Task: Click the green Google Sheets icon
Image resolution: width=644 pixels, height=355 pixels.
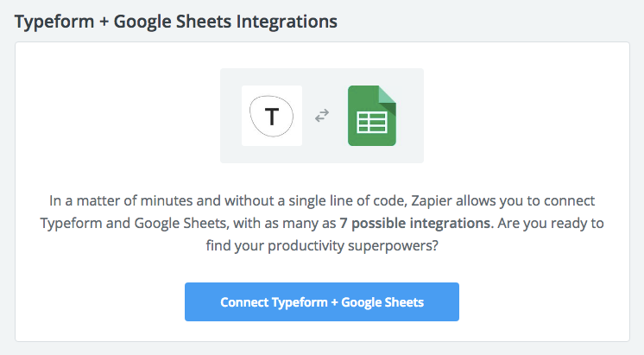Action: pos(371,116)
